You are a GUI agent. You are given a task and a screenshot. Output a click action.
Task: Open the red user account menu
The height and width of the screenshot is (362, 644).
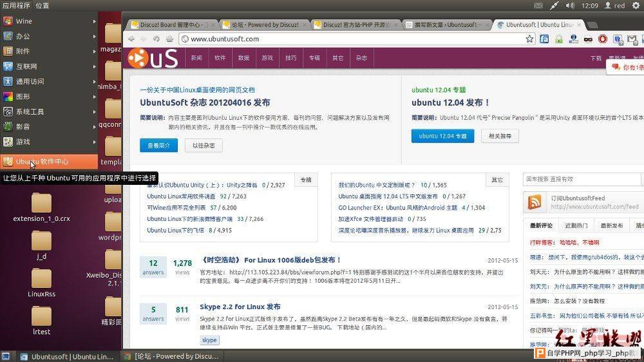point(615,5)
